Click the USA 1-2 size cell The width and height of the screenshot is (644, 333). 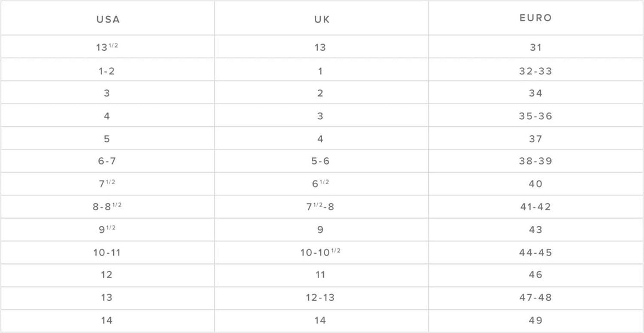(x=107, y=71)
